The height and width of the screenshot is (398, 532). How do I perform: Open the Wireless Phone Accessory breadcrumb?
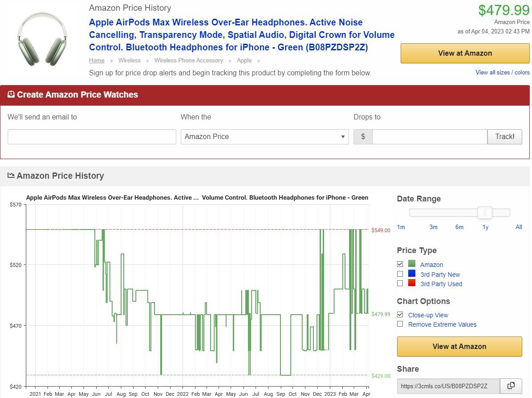[x=189, y=60]
